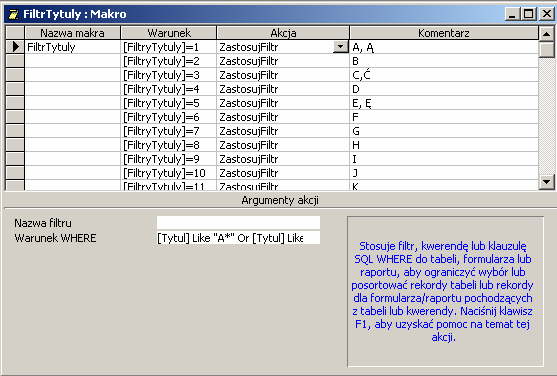557x376 pixels.
Task: Select the Nazwa makra column header
Action: click(x=72, y=33)
